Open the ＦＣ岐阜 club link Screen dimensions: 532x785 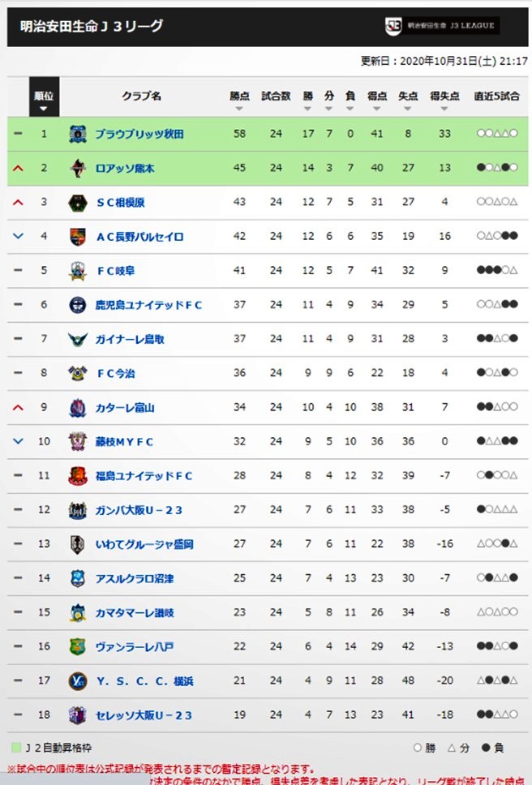116,271
